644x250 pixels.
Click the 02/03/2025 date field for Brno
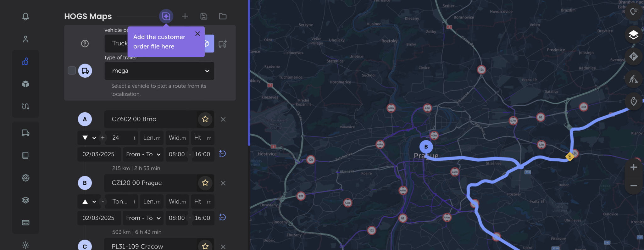(98, 154)
